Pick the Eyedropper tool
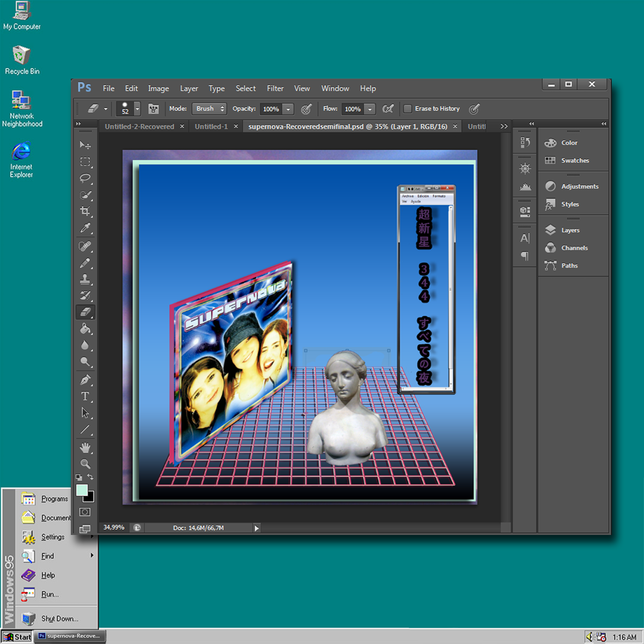Viewport: 644px width, 644px height. click(85, 228)
